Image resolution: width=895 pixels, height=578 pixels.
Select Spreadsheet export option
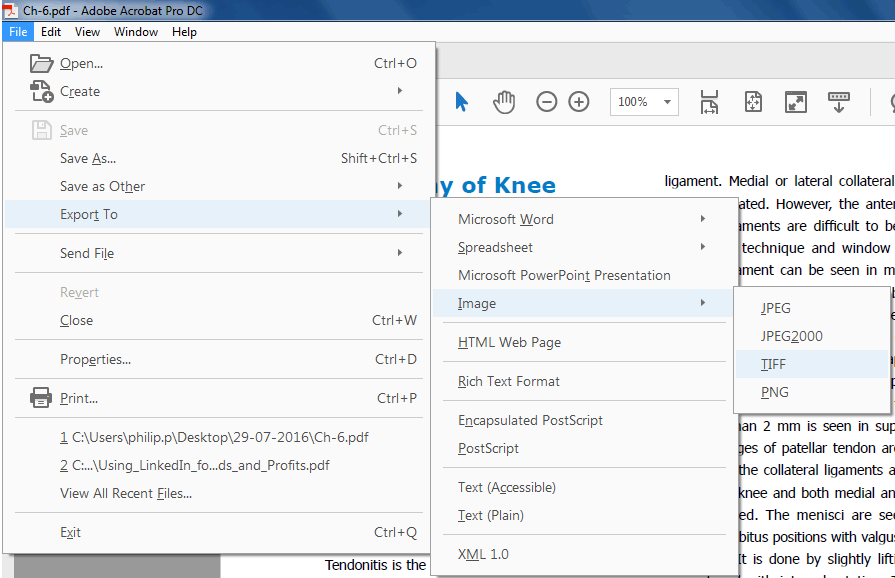(583, 247)
